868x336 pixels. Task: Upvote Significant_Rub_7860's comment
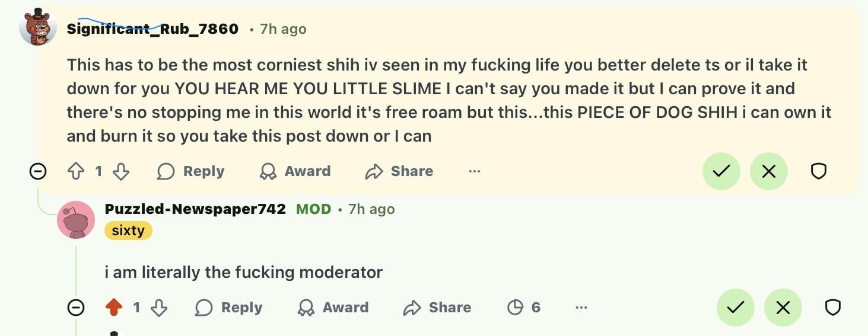[76, 172]
